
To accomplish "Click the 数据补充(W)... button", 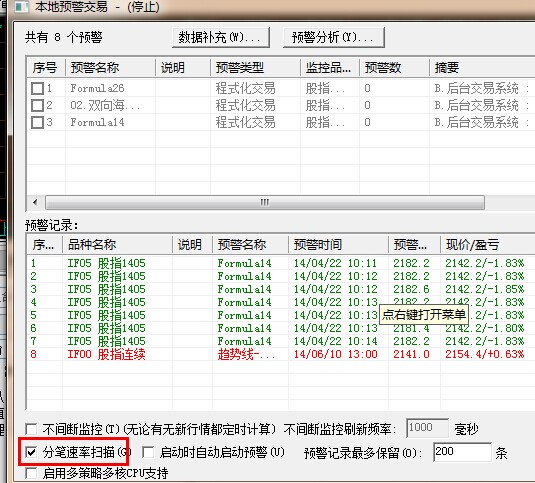I will pos(221,38).
